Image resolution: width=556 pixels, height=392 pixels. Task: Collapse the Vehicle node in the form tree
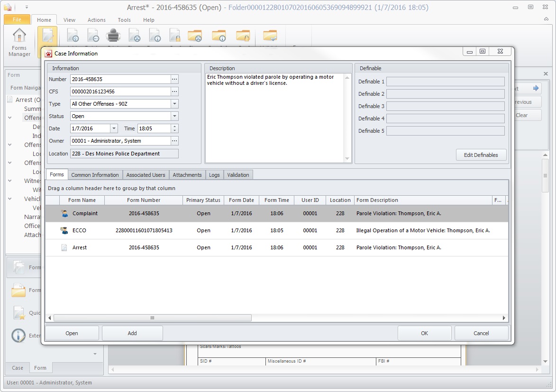pos(10,199)
